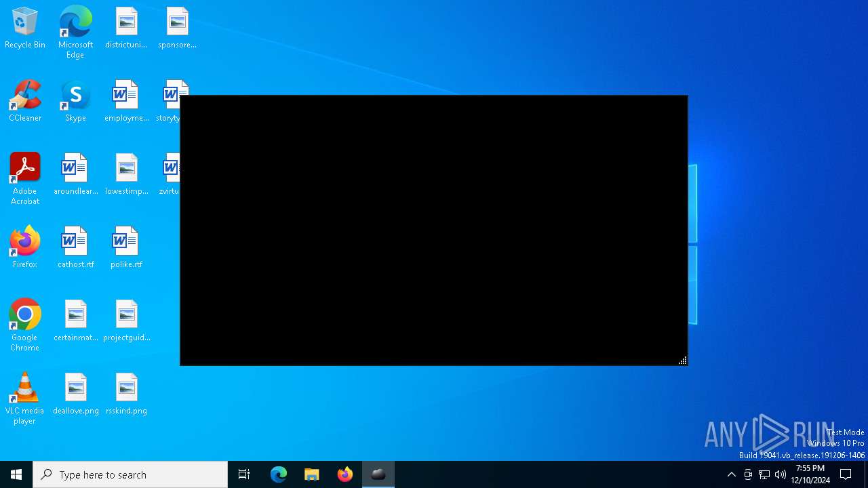Open the volume control tray icon

click(x=781, y=474)
